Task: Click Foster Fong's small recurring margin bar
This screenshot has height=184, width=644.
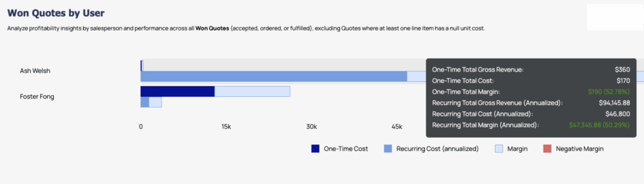Action: point(155,102)
